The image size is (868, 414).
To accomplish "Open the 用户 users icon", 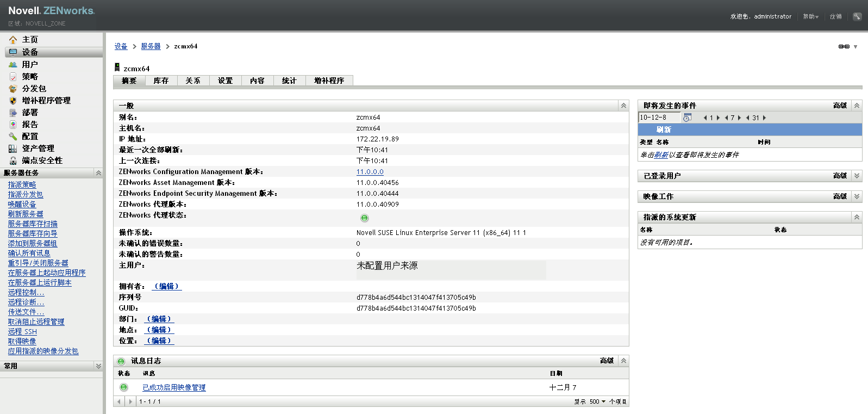I will coord(13,65).
